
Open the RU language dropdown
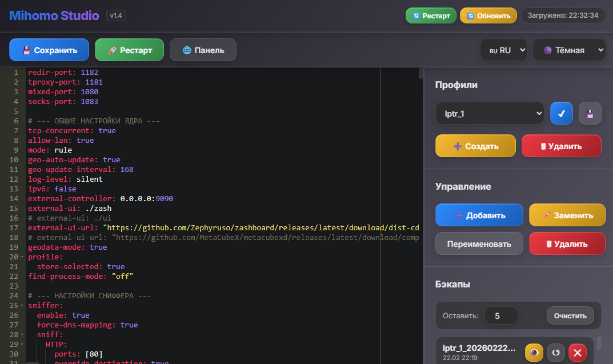coord(503,50)
